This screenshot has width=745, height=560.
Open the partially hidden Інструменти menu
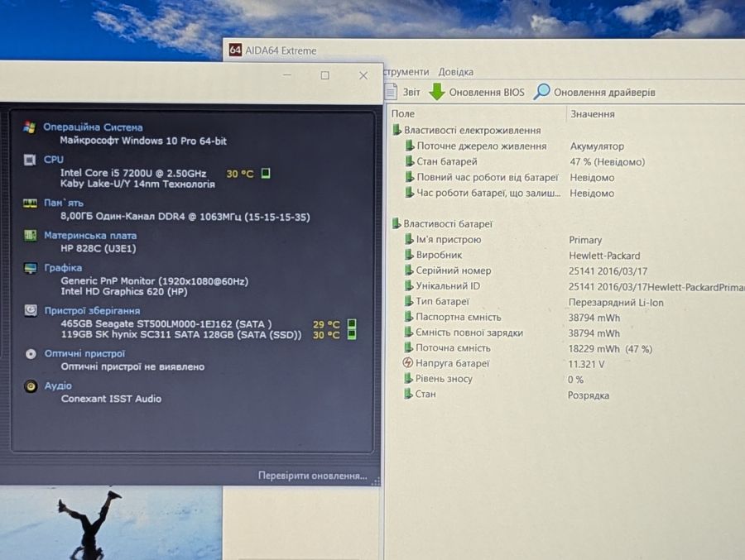tap(406, 72)
